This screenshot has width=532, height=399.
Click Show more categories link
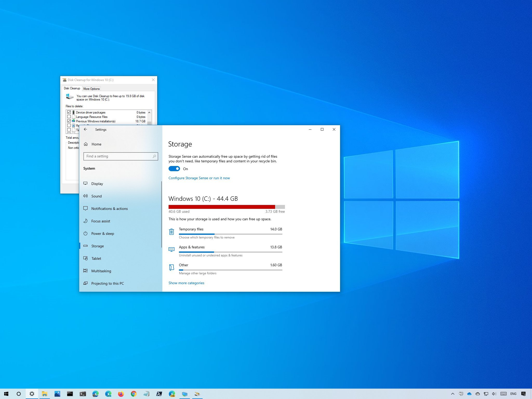click(186, 283)
